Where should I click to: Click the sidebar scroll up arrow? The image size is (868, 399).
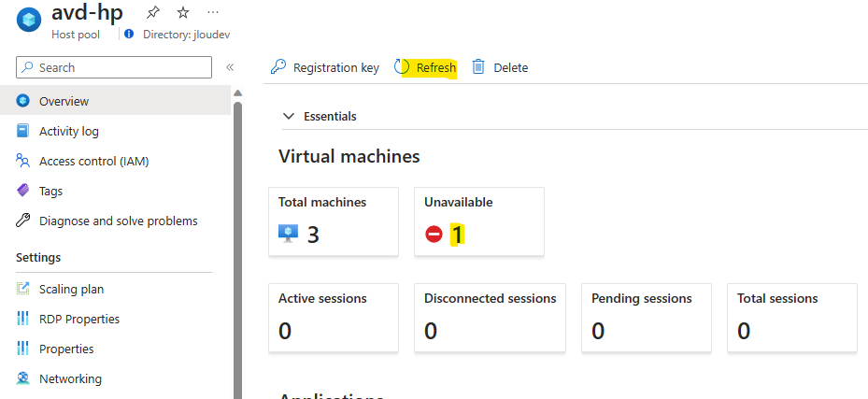[238, 93]
